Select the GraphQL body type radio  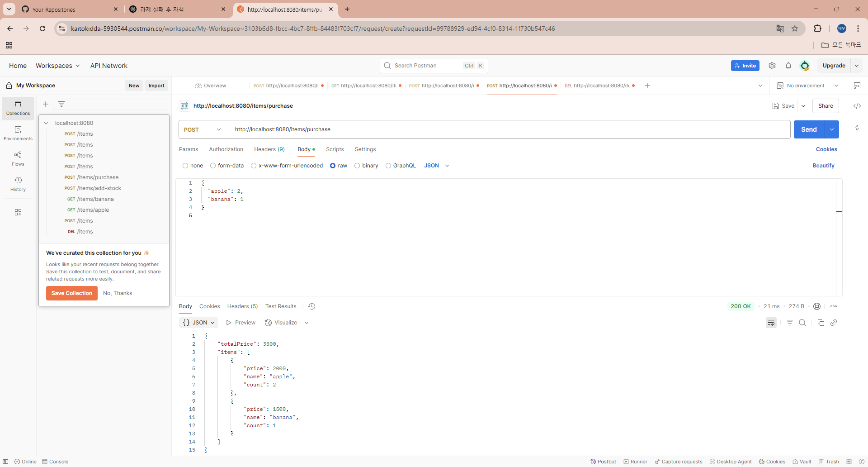click(x=388, y=166)
